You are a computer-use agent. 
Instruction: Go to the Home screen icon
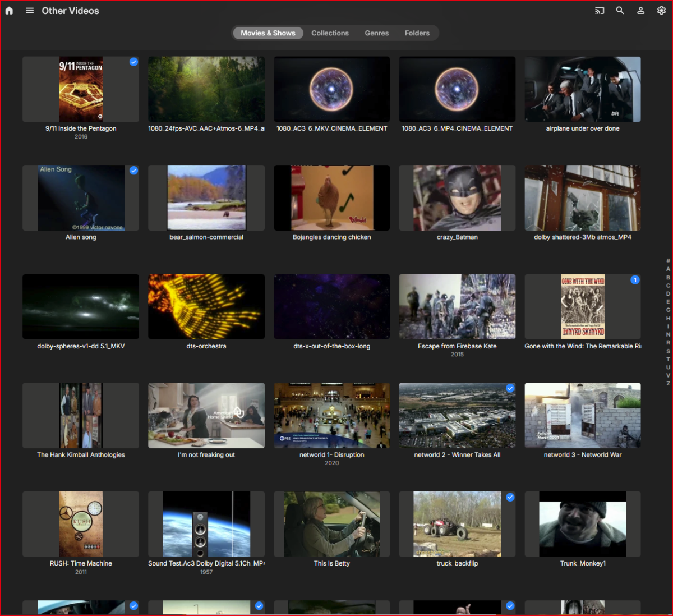pos(9,11)
